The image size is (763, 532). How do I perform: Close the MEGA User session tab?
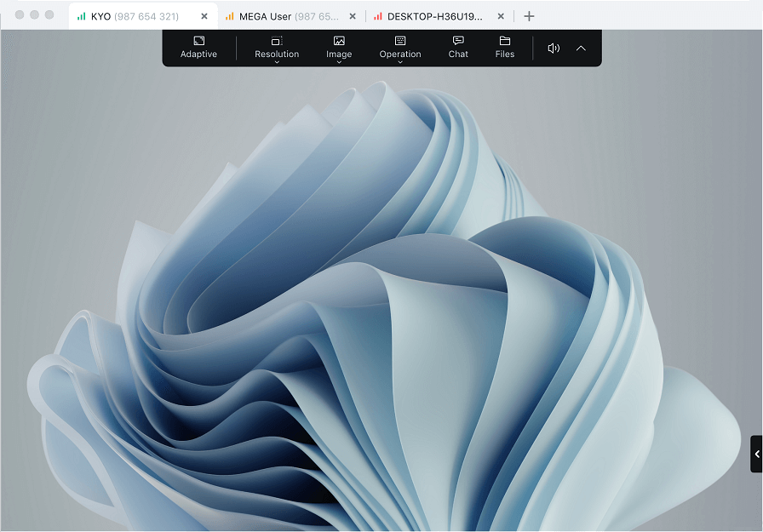coord(353,16)
